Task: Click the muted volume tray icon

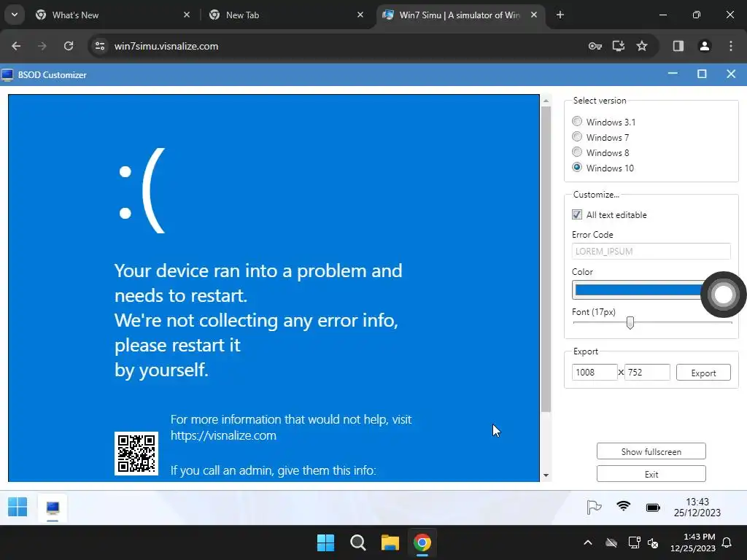Action: coord(653,542)
